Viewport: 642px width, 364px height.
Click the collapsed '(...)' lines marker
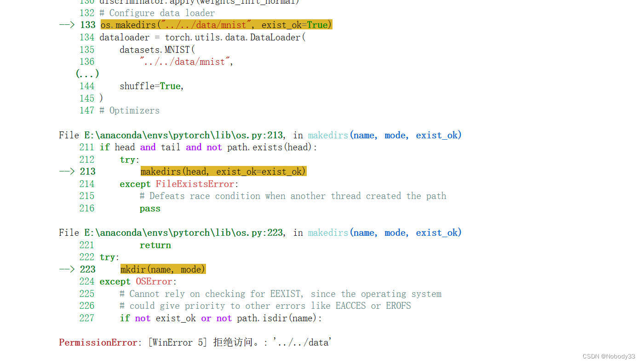coord(87,74)
